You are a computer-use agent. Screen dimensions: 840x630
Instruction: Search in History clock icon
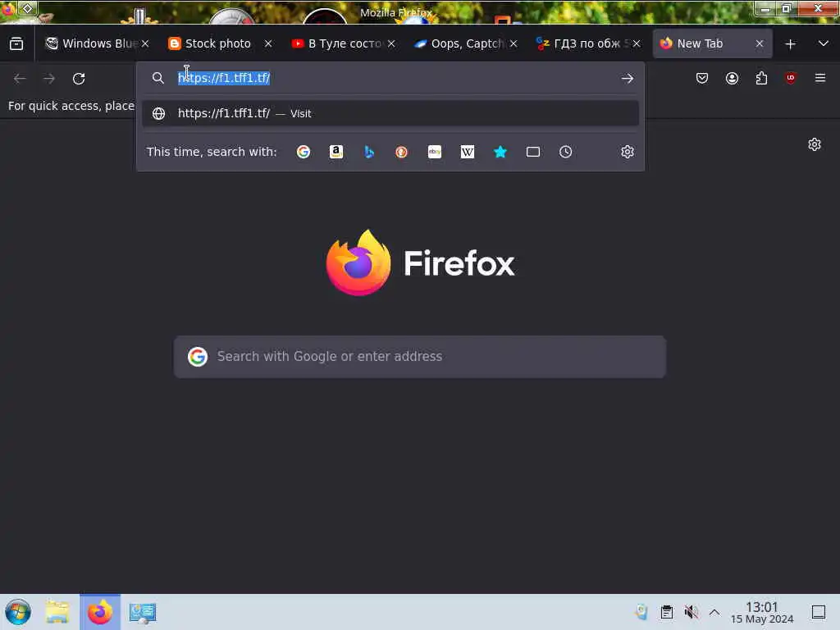(x=566, y=152)
